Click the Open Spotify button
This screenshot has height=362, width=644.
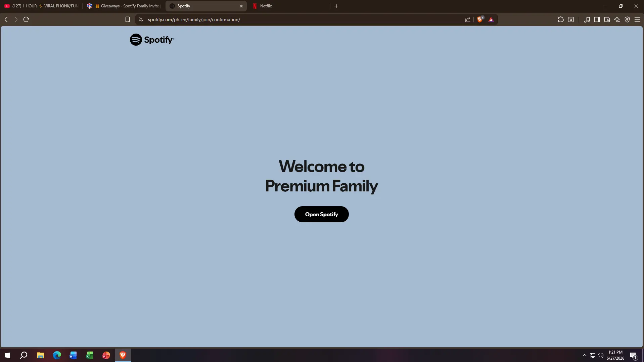[321, 214]
